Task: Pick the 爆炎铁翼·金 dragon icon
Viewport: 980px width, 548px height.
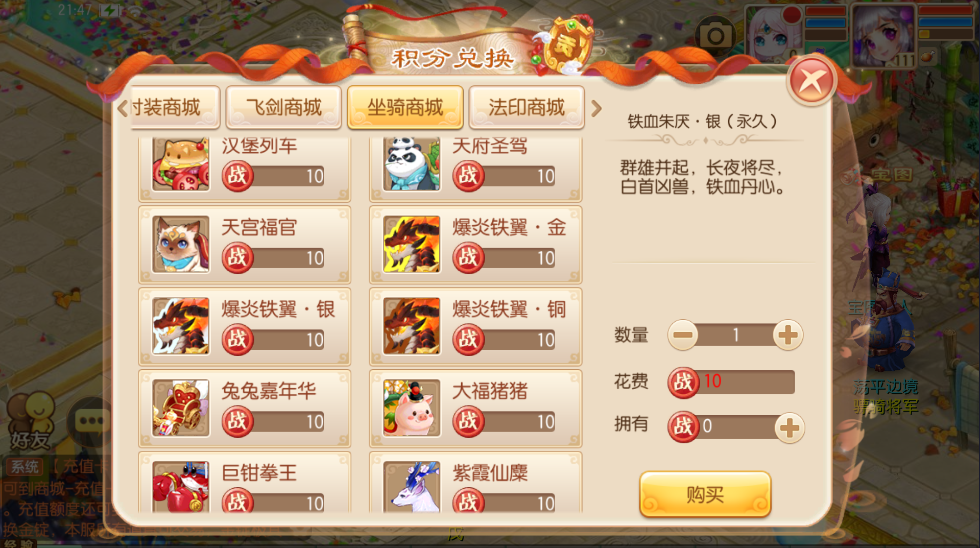Action: click(412, 244)
